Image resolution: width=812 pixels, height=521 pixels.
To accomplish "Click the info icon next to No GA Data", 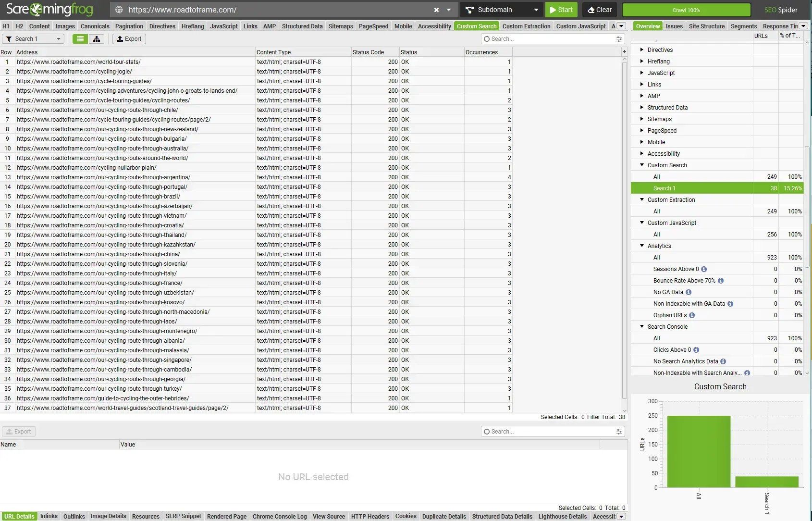I will (688, 292).
